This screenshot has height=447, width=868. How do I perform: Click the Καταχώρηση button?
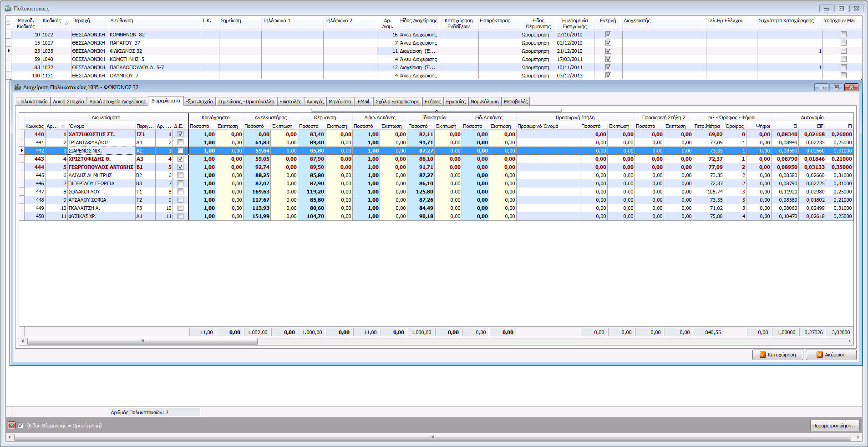coord(778,355)
